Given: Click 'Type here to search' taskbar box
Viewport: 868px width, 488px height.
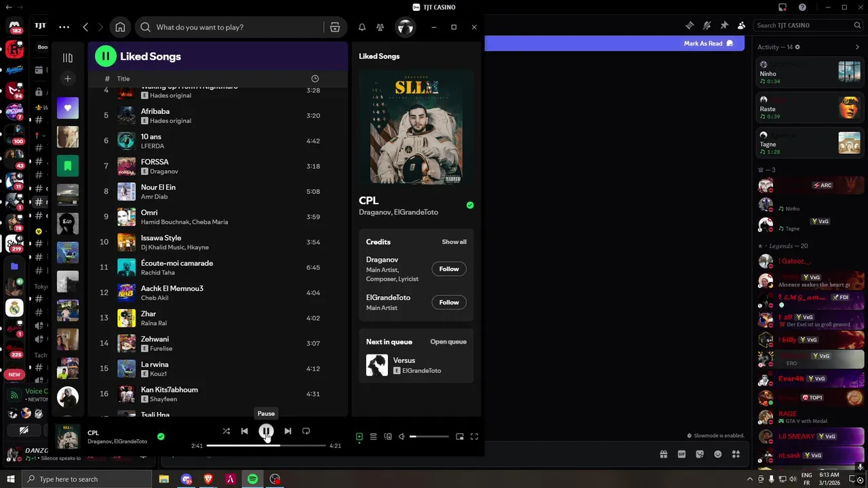Looking at the screenshot, I should [x=87, y=479].
